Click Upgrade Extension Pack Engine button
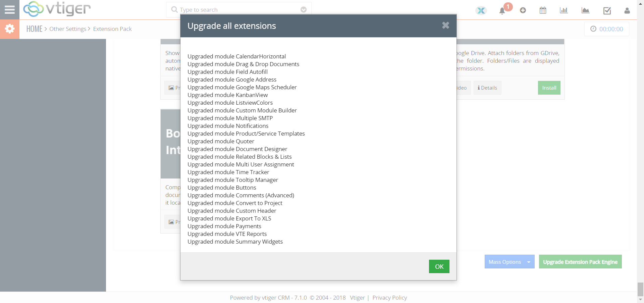 580,262
